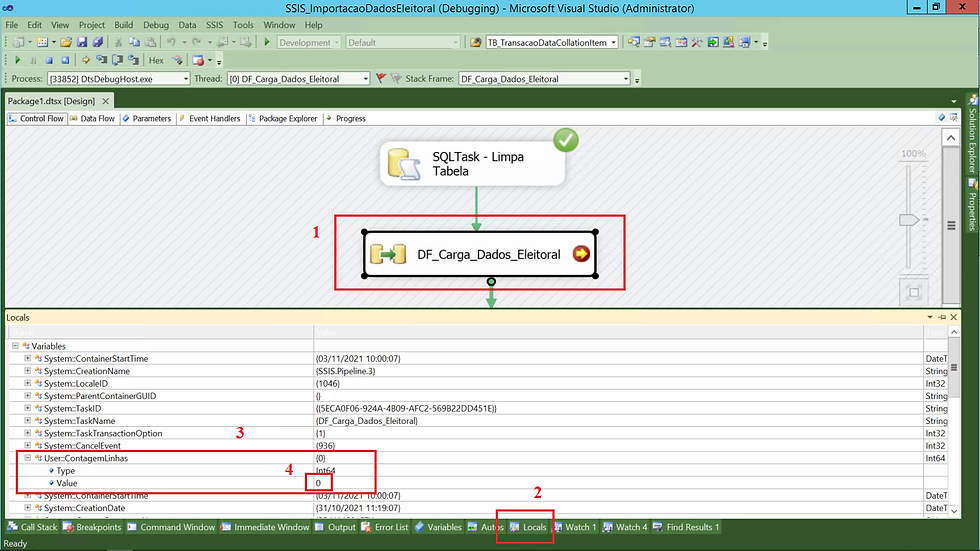Open the Call Stack tab
This screenshot has height=551, width=980.
click(32, 527)
